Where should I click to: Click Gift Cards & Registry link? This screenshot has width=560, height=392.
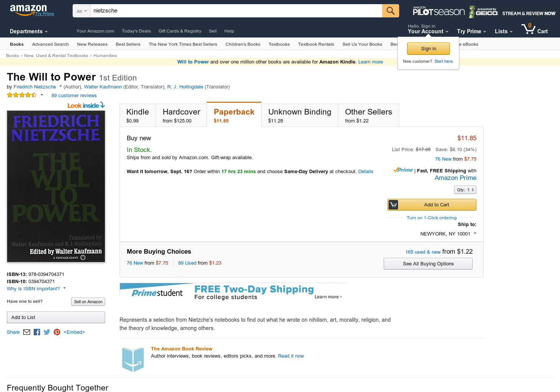(x=180, y=31)
